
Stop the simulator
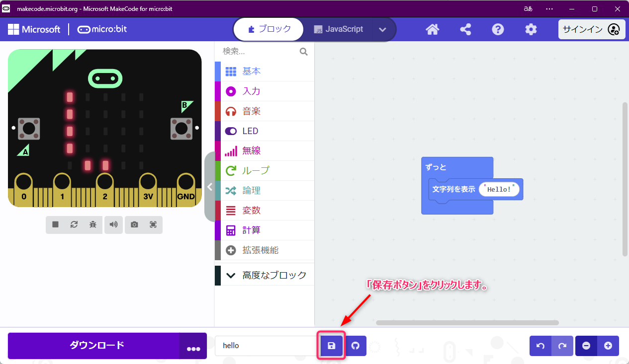click(55, 224)
